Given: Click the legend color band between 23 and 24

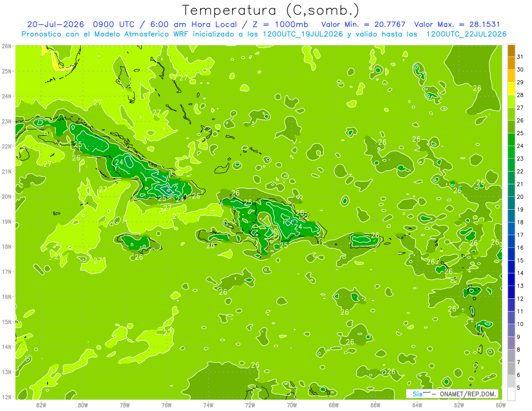Looking at the screenshot, I should coord(511,152).
